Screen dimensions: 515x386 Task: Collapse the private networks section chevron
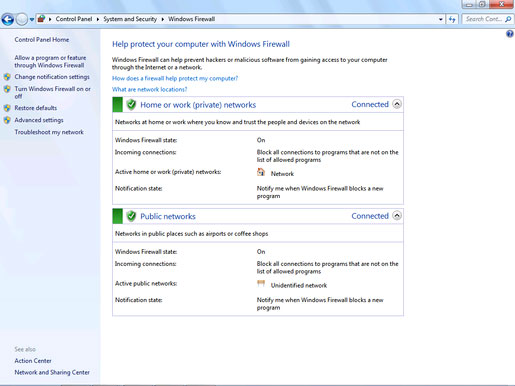[x=397, y=104]
